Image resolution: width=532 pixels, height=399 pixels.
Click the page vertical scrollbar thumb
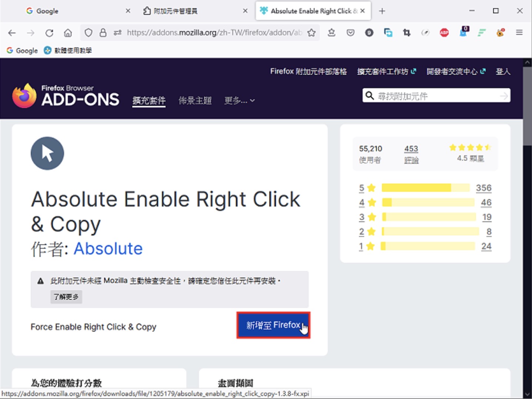[x=528, y=107]
